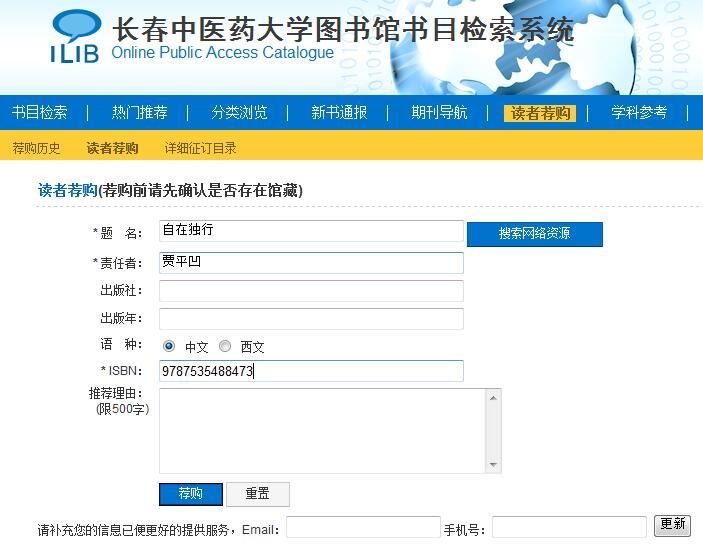Click the 题名 input containing 自在独行

[311, 231]
